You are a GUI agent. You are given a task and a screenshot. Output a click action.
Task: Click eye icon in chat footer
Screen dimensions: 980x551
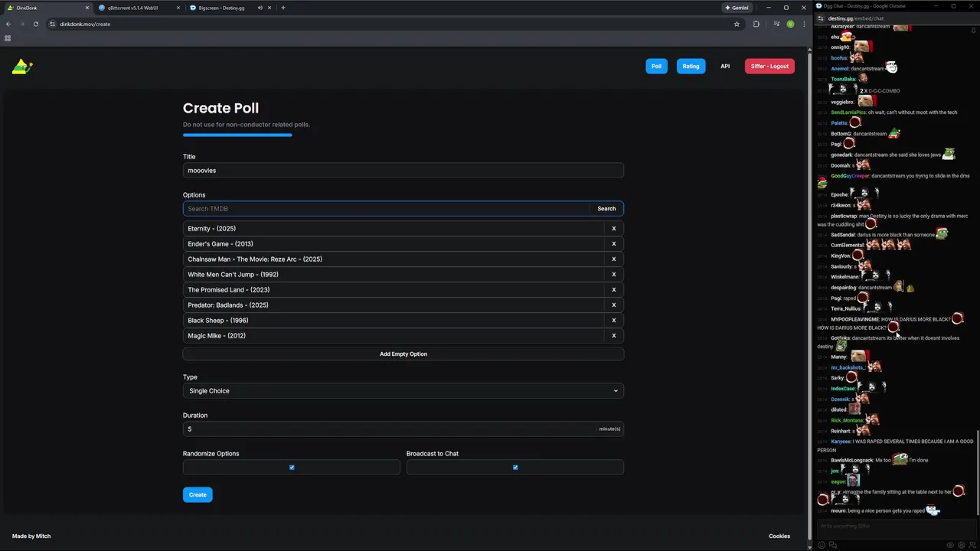coord(950,545)
